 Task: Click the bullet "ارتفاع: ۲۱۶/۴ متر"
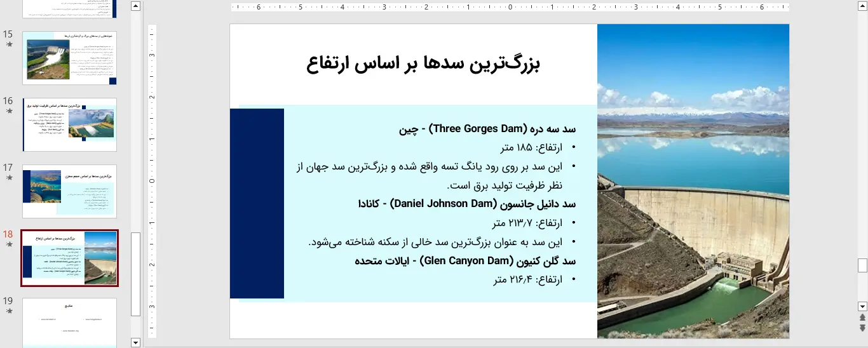(x=528, y=279)
